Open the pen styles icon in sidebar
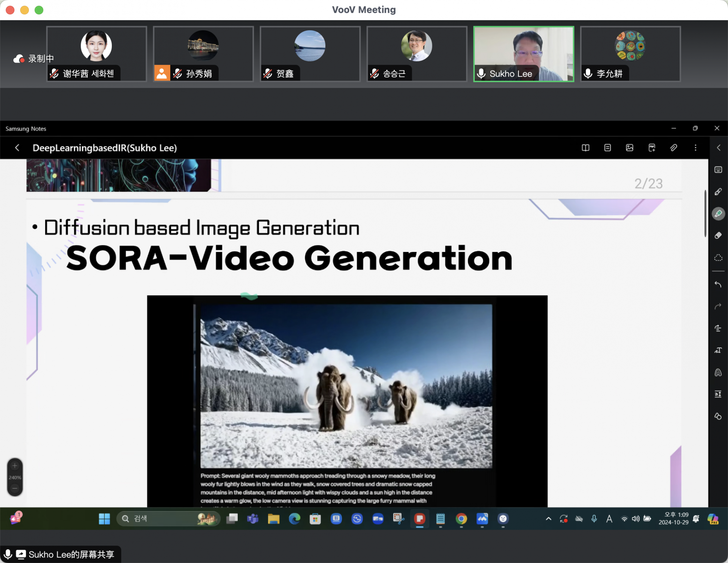The height and width of the screenshot is (563, 728). coord(718,372)
